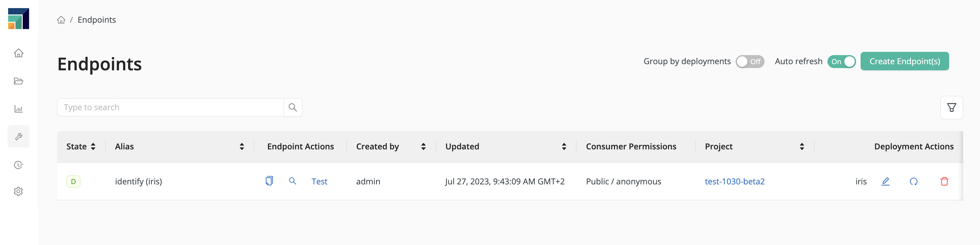Navigate home using the sidebar house icon
The image size is (980, 245).
pos(18,53)
